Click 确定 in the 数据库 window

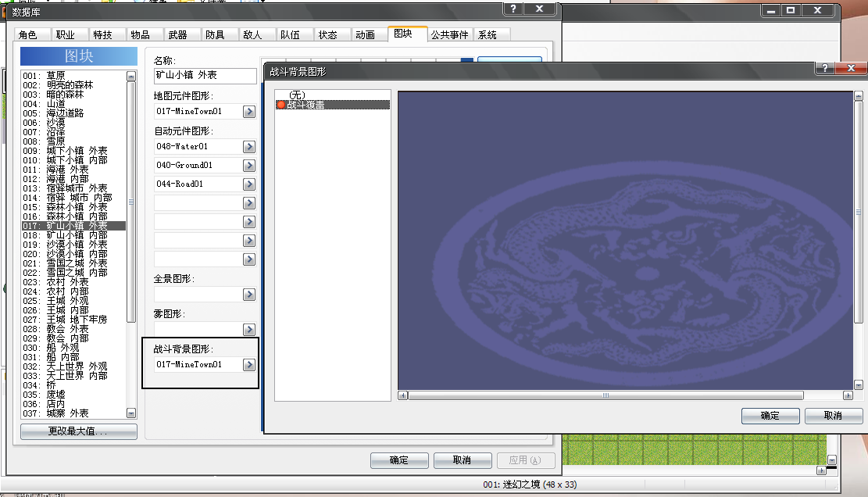click(399, 460)
